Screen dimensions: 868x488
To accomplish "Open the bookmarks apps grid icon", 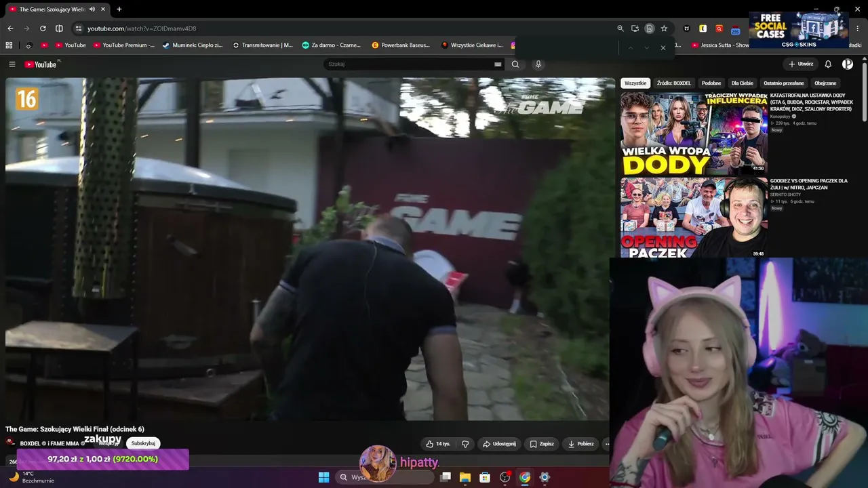I will coord(9,45).
